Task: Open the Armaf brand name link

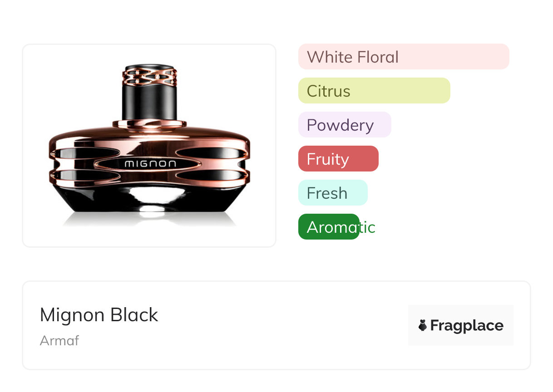Action: [59, 340]
